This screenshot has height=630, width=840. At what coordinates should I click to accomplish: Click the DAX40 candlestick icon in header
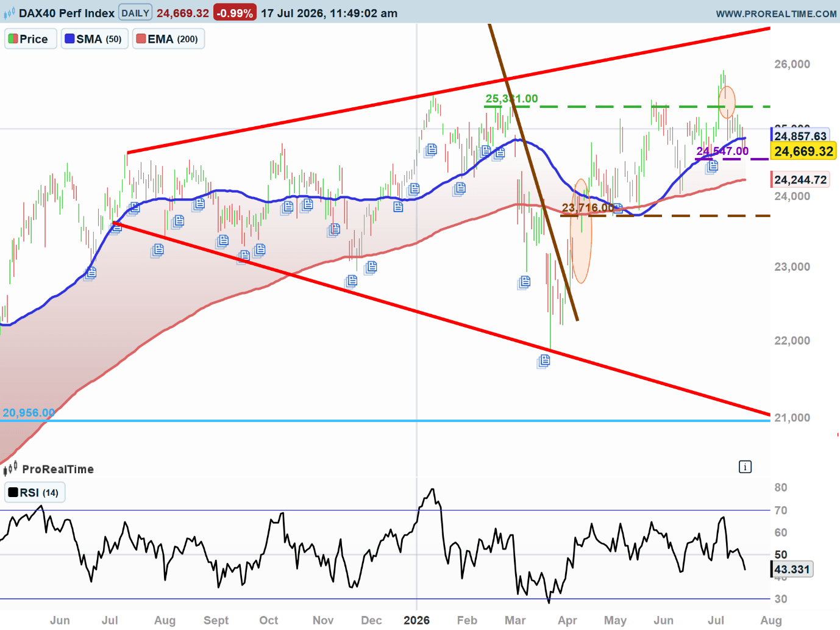(9, 13)
